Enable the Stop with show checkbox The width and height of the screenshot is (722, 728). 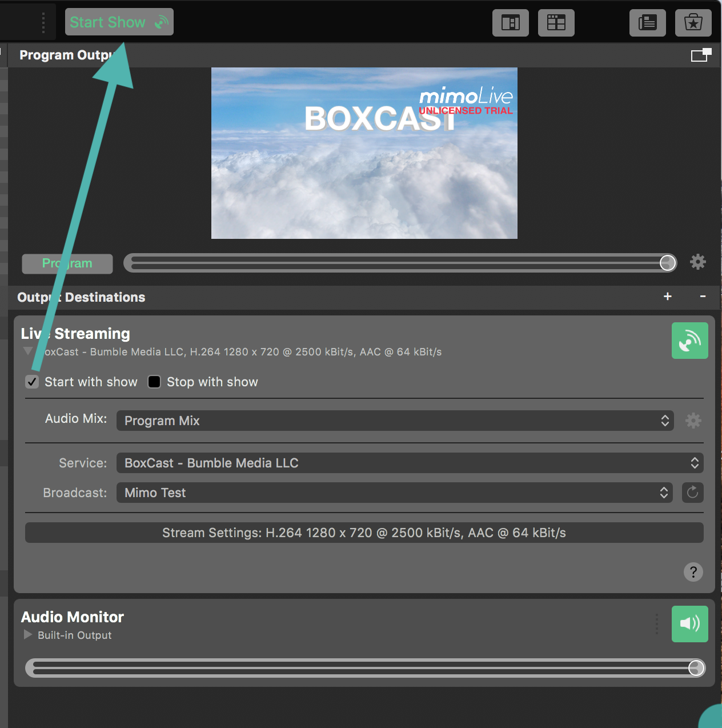(154, 382)
